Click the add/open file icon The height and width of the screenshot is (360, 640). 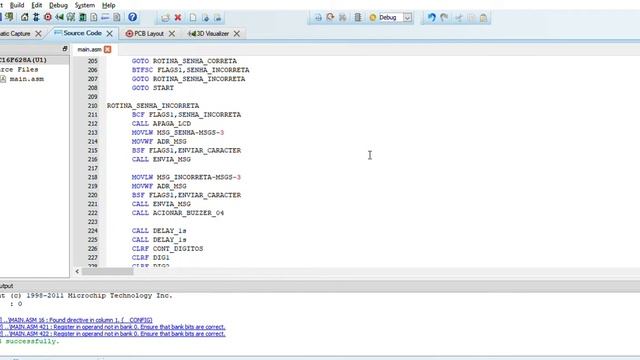[165, 18]
